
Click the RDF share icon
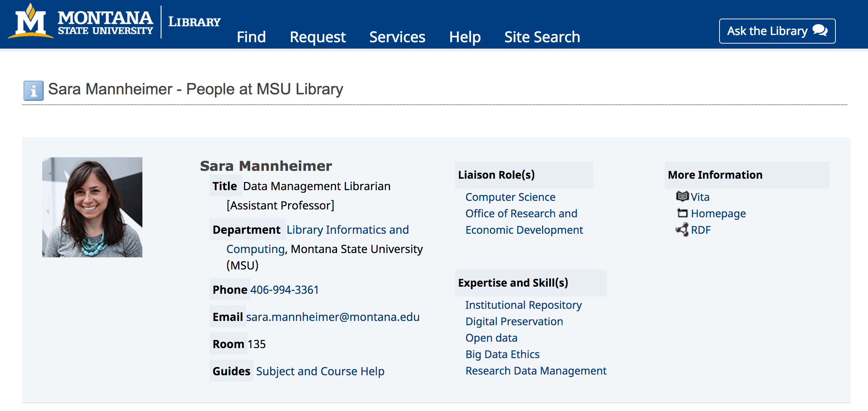coord(682,230)
